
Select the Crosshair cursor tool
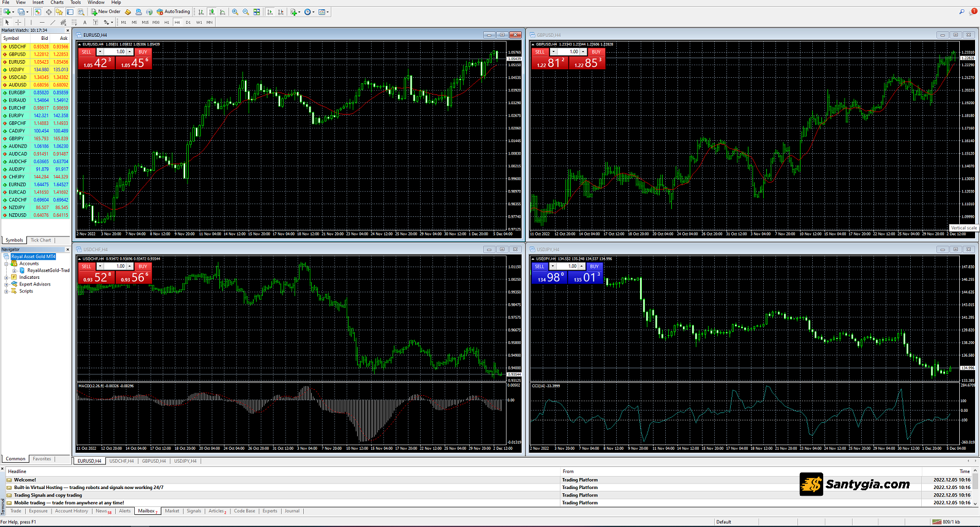pyautogui.click(x=18, y=22)
